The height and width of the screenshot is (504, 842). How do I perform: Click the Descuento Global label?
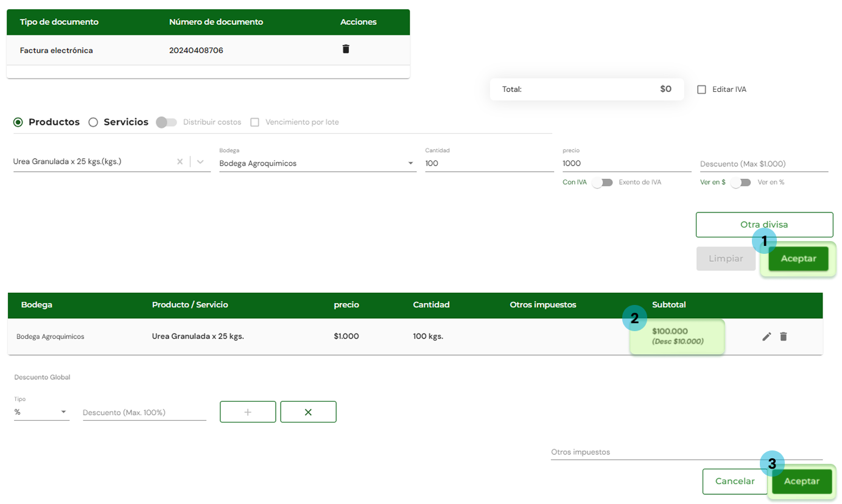pyautogui.click(x=42, y=377)
